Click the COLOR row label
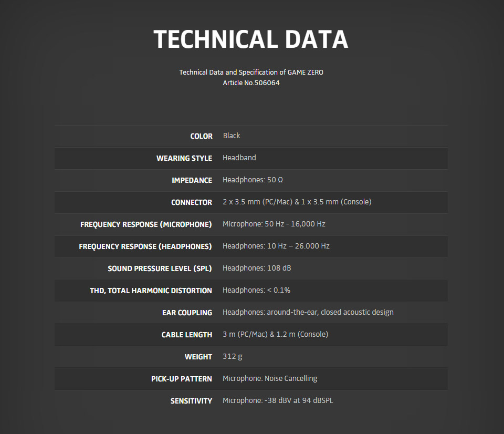 [201, 136]
